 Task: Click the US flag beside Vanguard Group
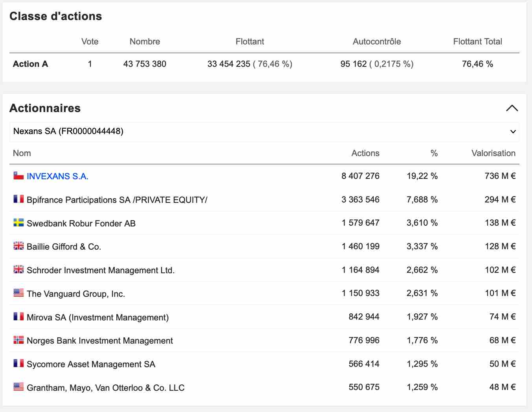(x=18, y=293)
